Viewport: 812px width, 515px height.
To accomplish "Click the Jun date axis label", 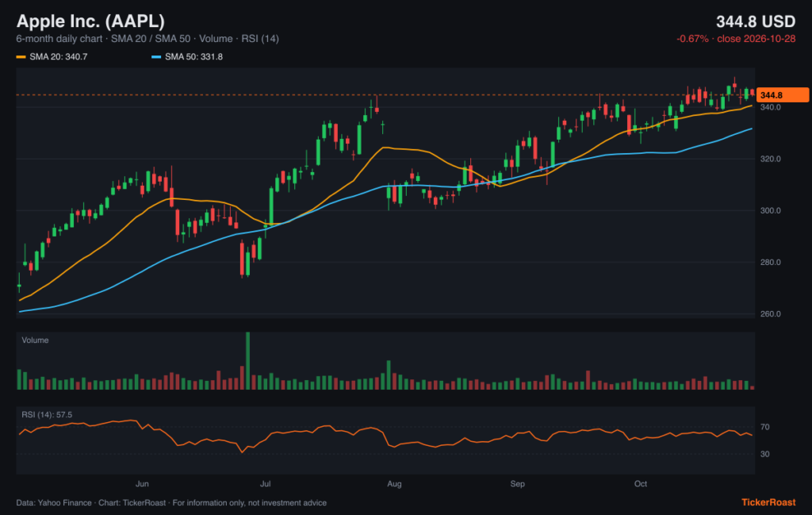I will tap(142, 484).
